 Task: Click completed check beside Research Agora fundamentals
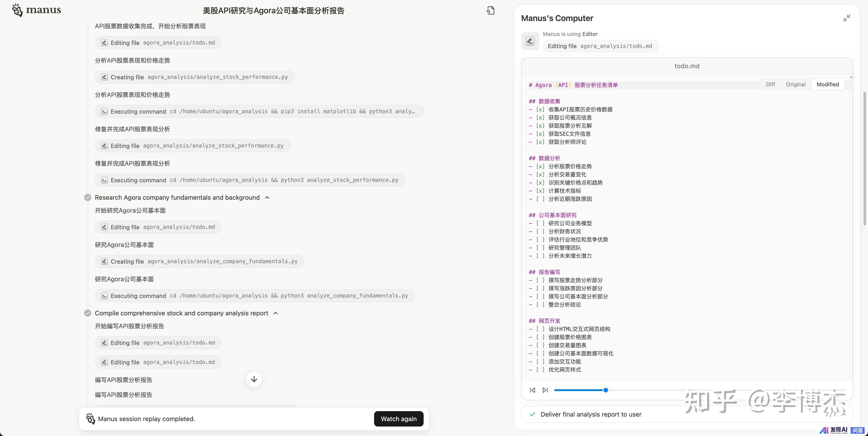pos(88,198)
